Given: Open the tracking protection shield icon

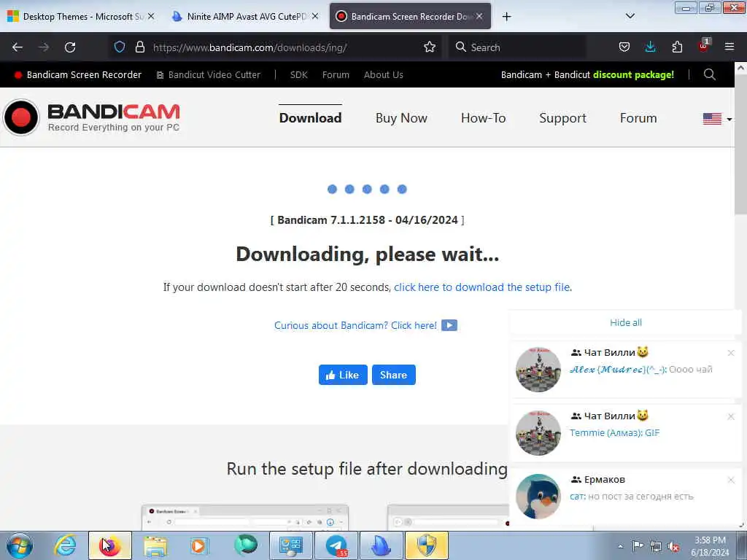Looking at the screenshot, I should 120,47.
